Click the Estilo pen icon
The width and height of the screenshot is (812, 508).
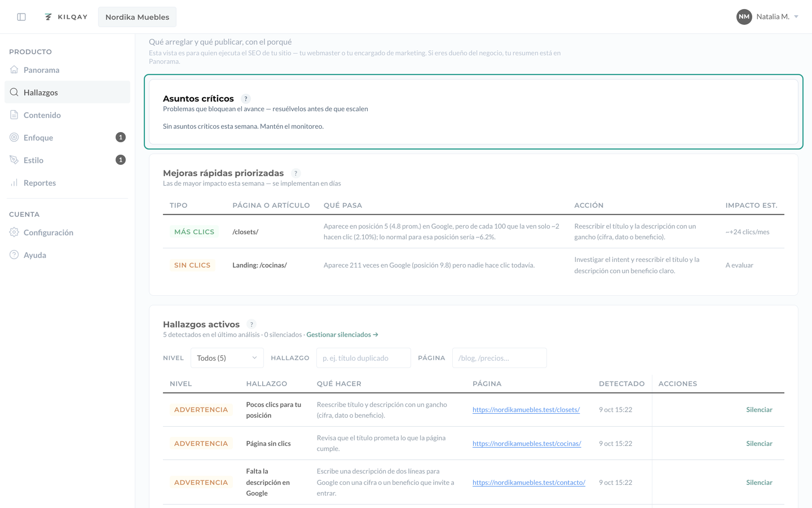[14, 160]
